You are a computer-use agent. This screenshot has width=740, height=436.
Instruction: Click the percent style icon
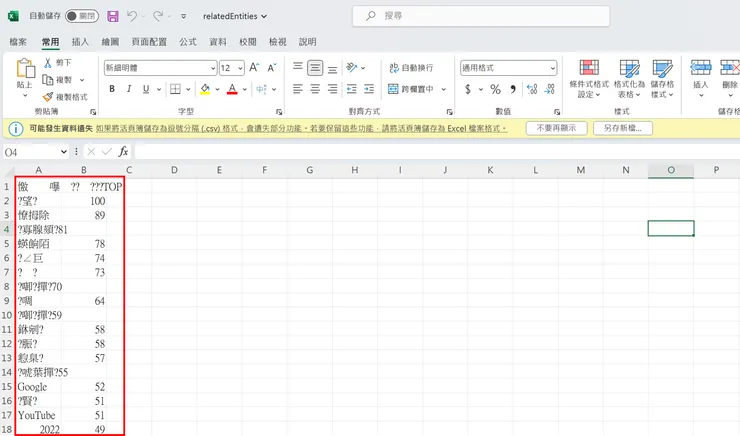click(x=495, y=89)
